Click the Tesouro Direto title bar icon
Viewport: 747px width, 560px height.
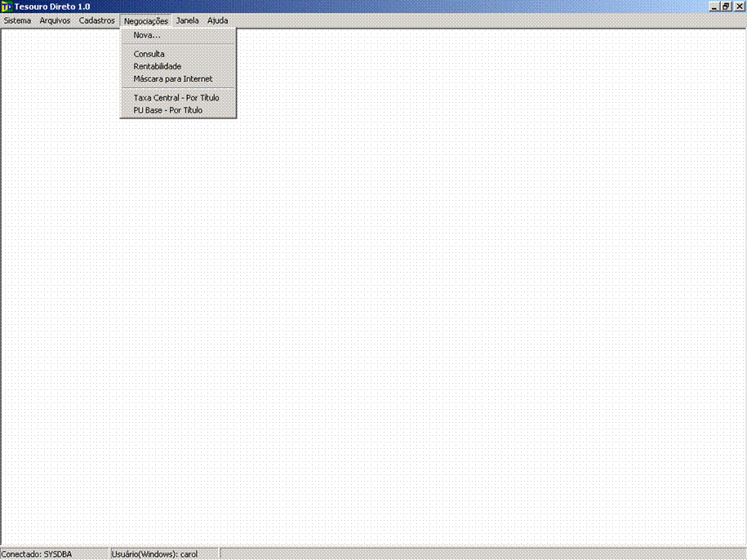point(7,6)
